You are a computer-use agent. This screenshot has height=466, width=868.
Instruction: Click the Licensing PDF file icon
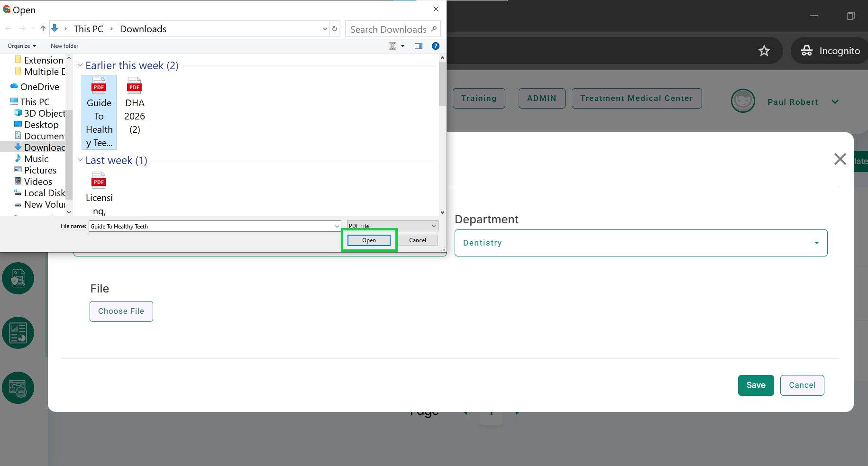pyautogui.click(x=99, y=182)
